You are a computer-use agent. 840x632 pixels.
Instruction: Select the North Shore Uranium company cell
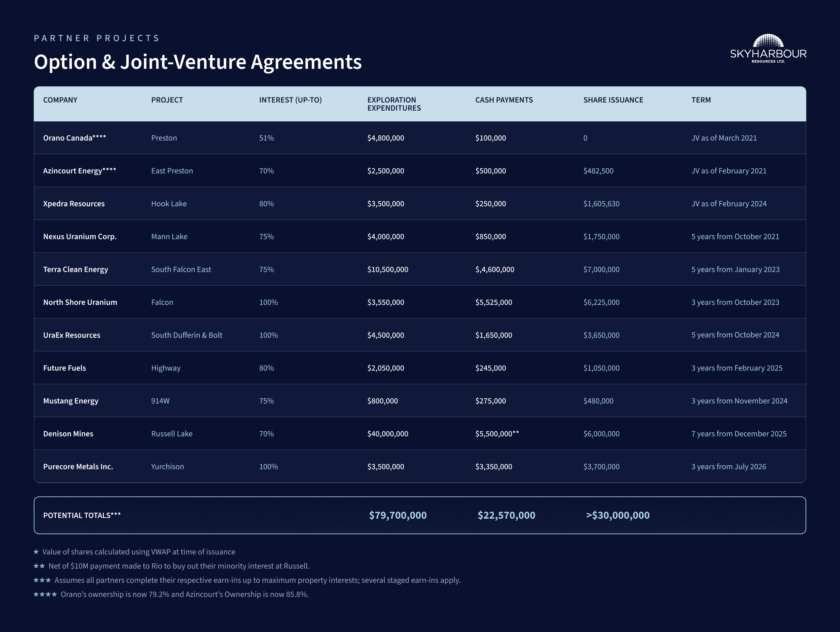coord(80,302)
